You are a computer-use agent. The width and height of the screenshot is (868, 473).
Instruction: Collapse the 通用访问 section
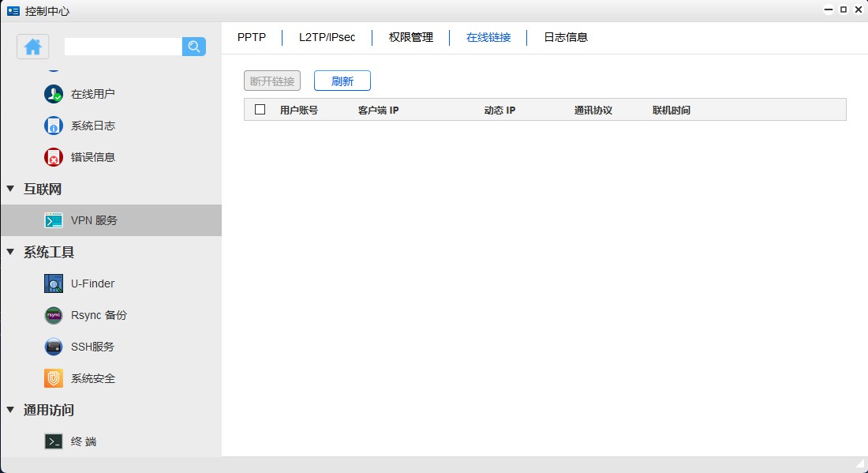click(9, 410)
